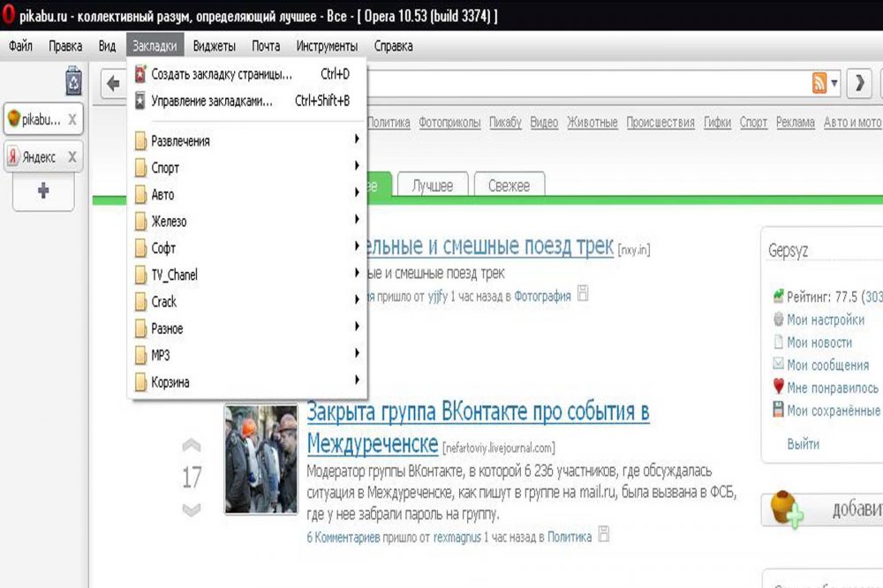Viewport: 883px width, 588px height.
Task: Click the Opera logo in title bar
Action: (8, 15)
